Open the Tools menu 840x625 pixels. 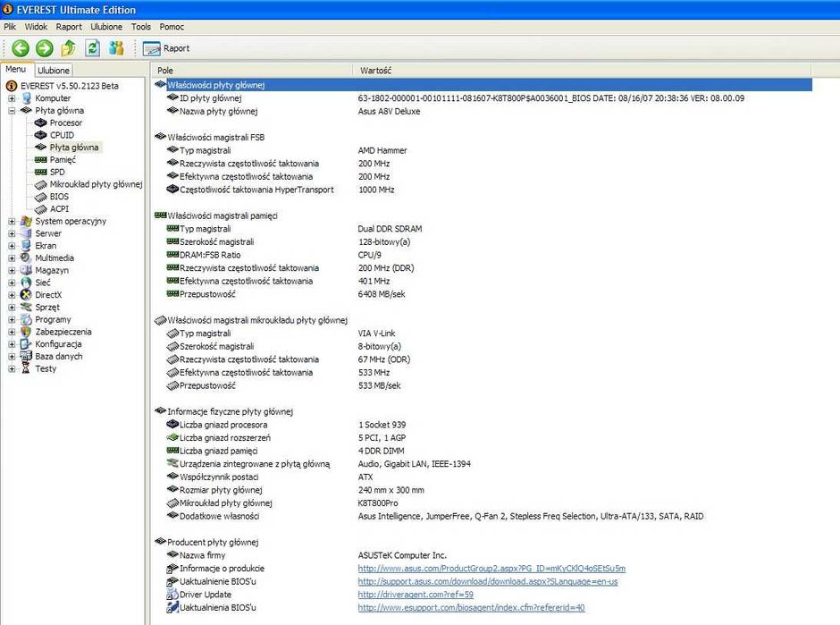coord(141,26)
